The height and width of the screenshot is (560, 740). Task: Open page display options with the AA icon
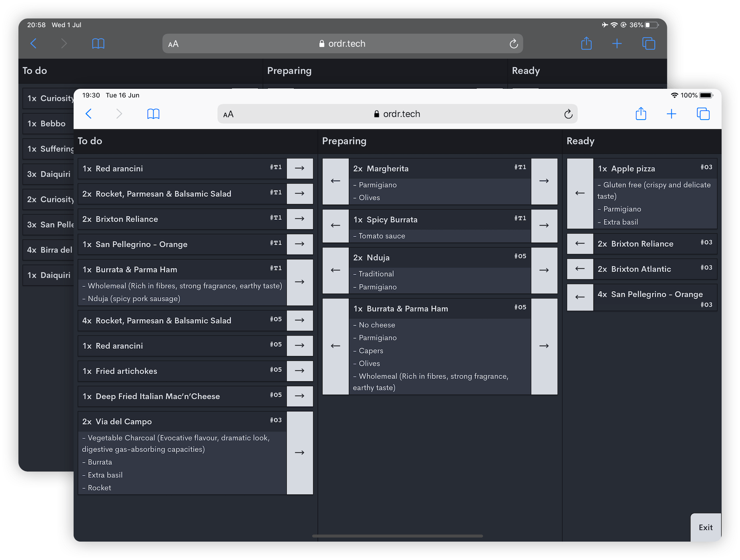click(x=228, y=114)
